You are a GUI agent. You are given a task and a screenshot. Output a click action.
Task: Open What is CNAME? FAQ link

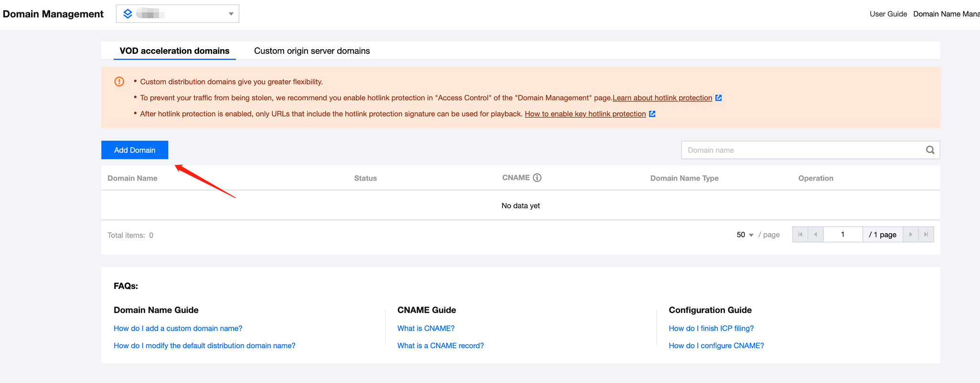click(426, 328)
